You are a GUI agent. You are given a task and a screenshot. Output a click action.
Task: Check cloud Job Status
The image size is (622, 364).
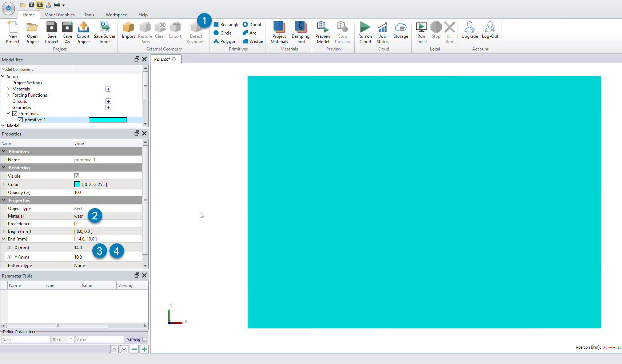pyautogui.click(x=383, y=33)
